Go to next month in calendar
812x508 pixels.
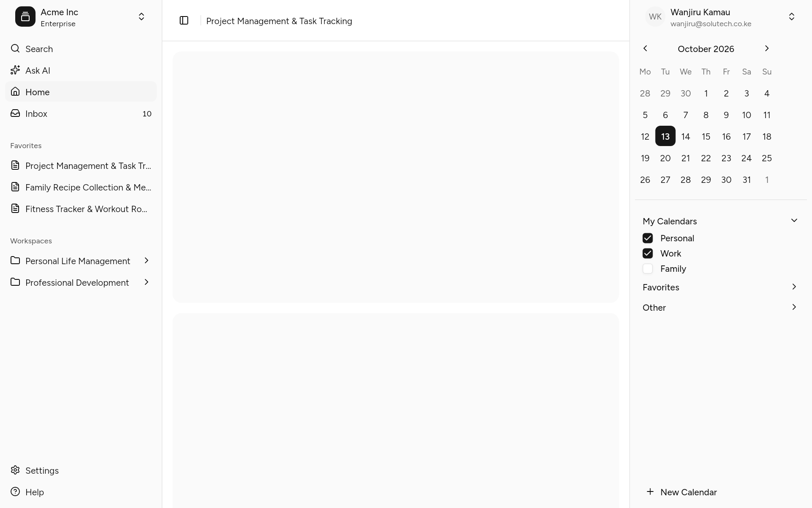(767, 48)
